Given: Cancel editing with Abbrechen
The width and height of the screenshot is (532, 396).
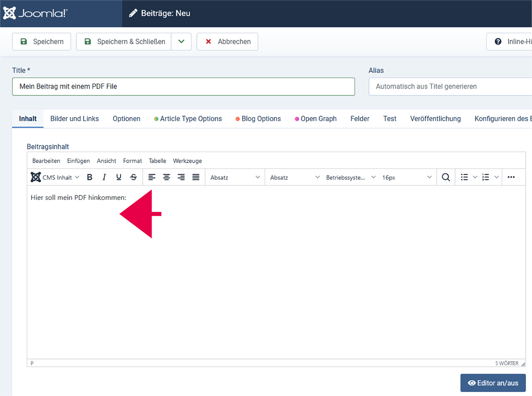Looking at the screenshot, I should [227, 42].
